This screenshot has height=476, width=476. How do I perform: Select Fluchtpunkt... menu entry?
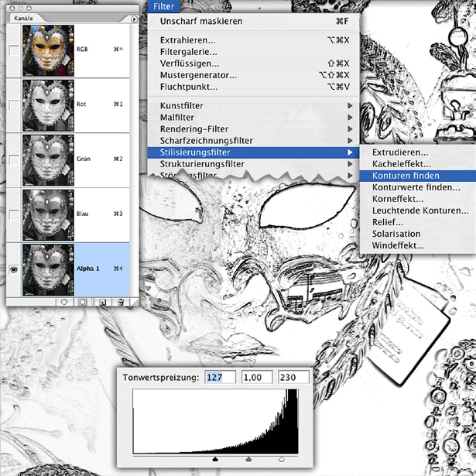click(x=254, y=87)
